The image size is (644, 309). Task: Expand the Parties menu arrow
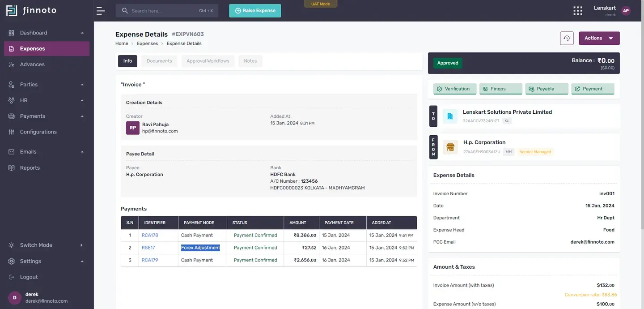(x=82, y=85)
